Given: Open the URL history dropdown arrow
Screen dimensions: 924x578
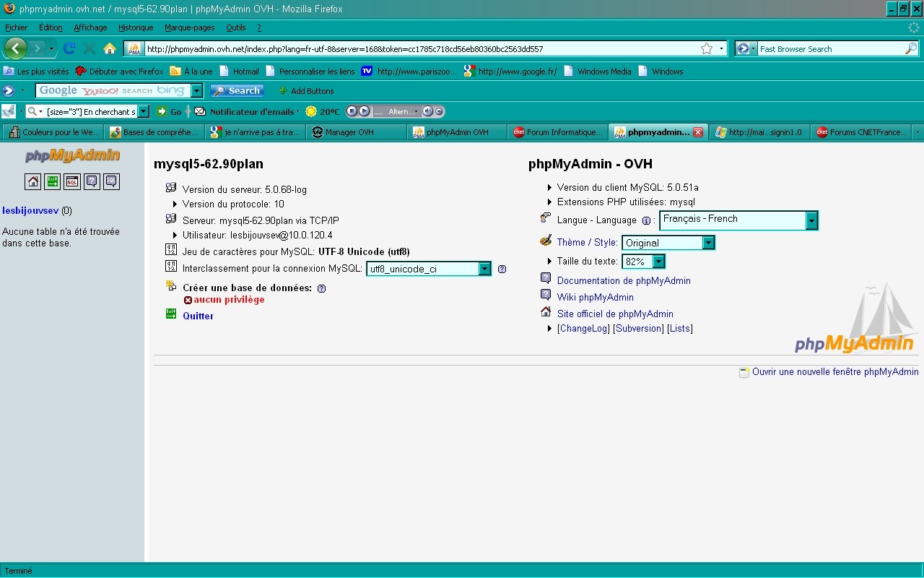Looking at the screenshot, I should point(721,49).
